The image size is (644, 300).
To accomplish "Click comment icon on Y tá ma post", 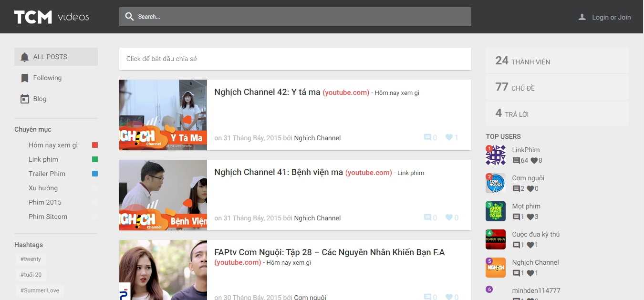I will pyautogui.click(x=427, y=137).
